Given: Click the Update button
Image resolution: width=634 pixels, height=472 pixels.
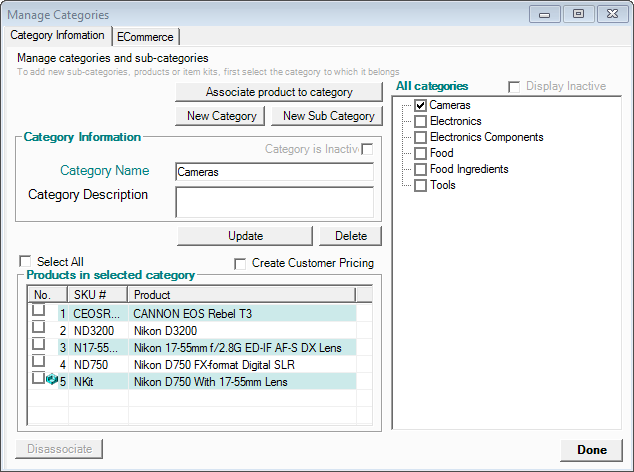Looking at the screenshot, I should pyautogui.click(x=245, y=236).
